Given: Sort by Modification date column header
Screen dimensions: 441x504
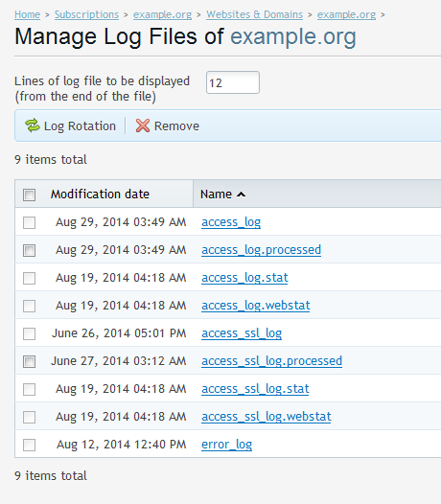Looking at the screenshot, I should click(100, 195).
